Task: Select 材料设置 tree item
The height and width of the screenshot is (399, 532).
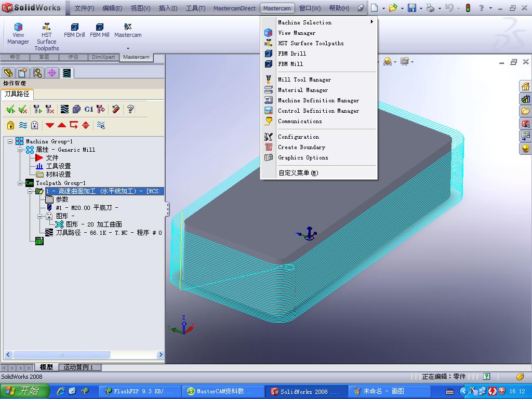Action: [58, 175]
